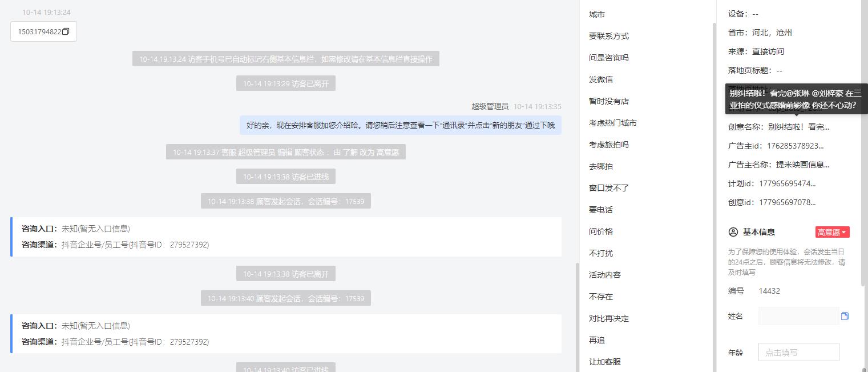This screenshot has width=868, height=372.
Task: Click the right info panel scrollbar
Action: tap(862, 143)
